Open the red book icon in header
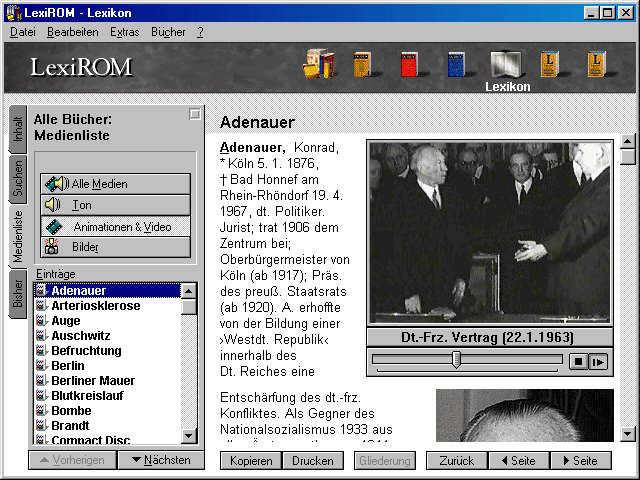Image resolution: width=640 pixels, height=480 pixels. pos(409,64)
